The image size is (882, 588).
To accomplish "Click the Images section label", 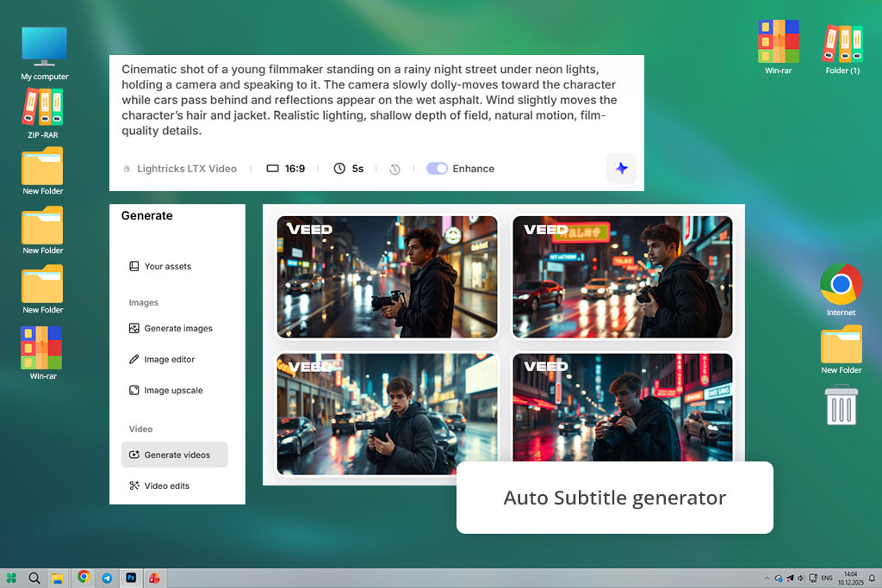I will tap(144, 302).
